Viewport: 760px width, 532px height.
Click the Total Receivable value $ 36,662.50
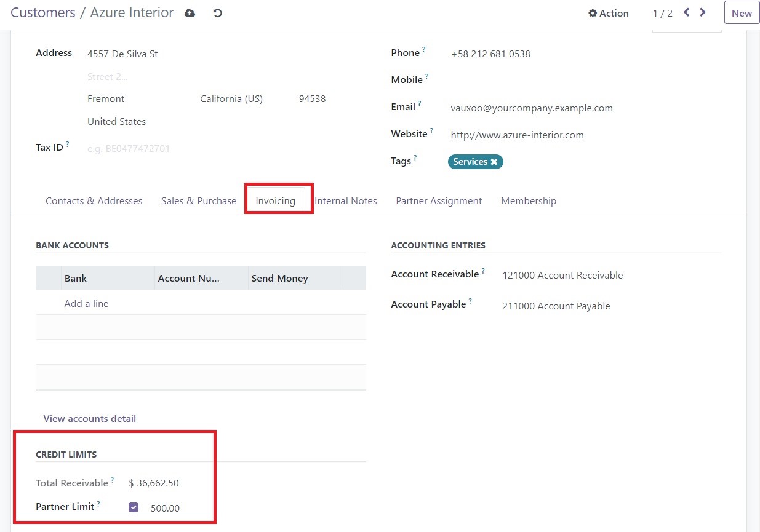[154, 483]
